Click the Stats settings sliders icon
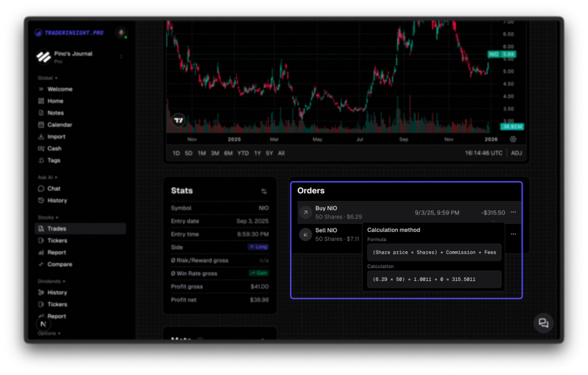The height and width of the screenshot is (375, 588). 264,191
